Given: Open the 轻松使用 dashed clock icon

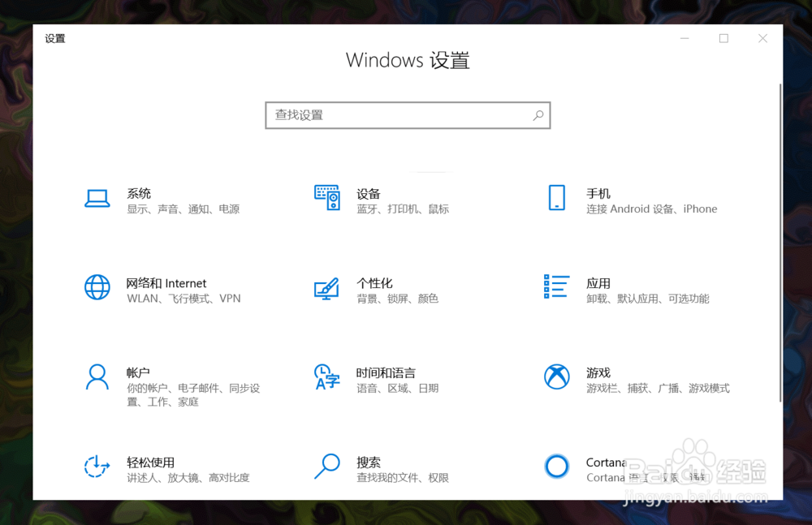Looking at the screenshot, I should point(97,466).
